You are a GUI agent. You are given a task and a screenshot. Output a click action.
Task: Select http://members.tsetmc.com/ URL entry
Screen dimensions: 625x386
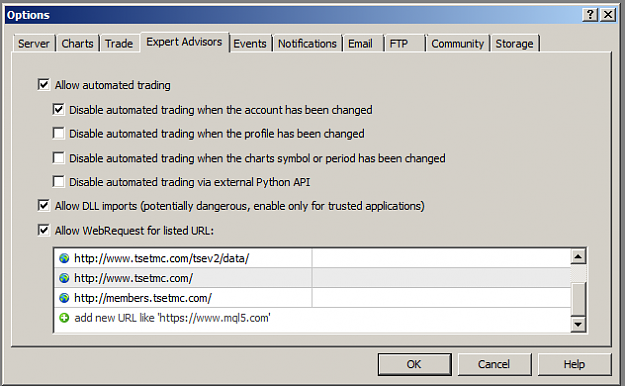tap(143, 298)
